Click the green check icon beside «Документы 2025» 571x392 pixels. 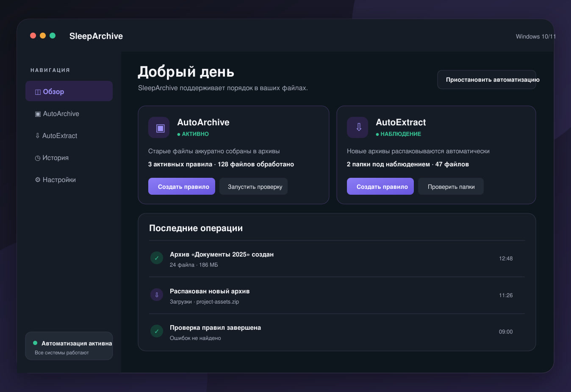(x=157, y=258)
